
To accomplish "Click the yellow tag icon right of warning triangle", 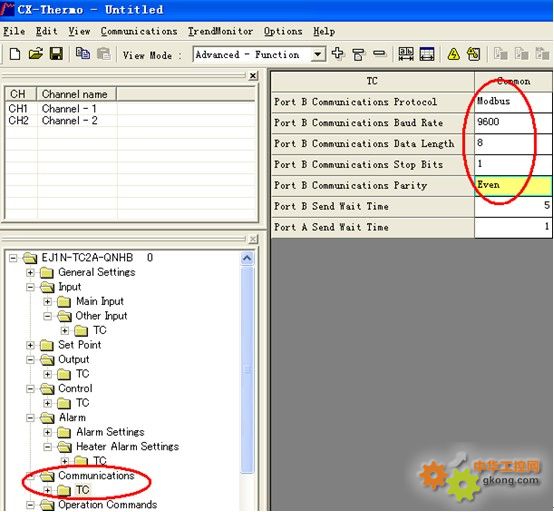I will pos(473,54).
